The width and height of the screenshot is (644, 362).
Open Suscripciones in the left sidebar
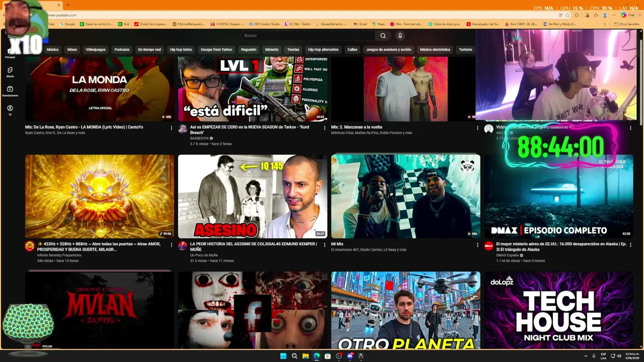pos(10,91)
